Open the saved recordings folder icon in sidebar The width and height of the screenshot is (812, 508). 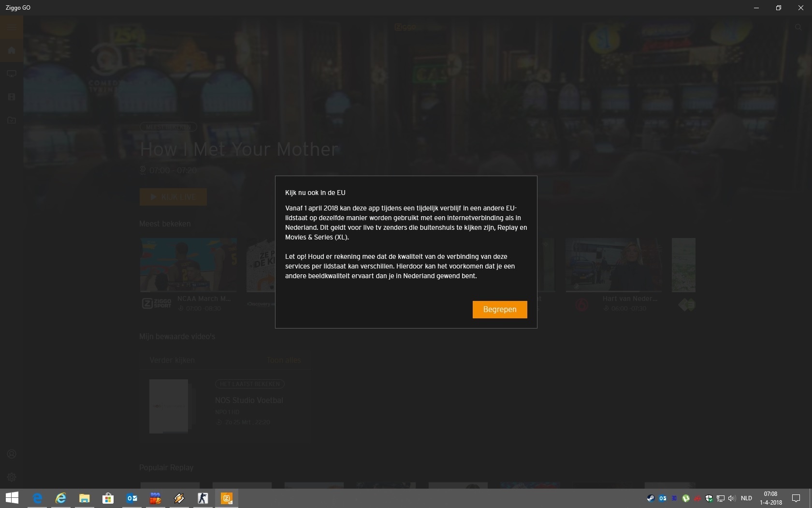pyautogui.click(x=12, y=120)
